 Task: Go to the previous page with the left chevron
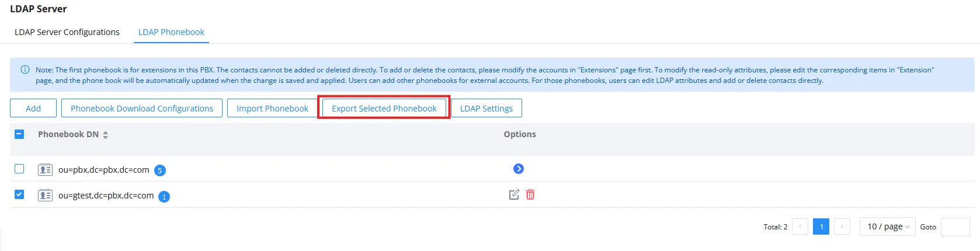click(x=800, y=226)
